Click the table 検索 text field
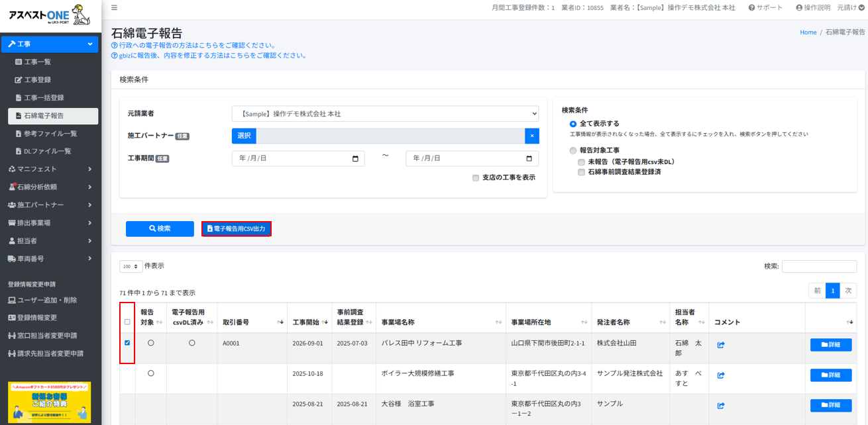Image resolution: width=868 pixels, height=425 pixels. 819,266
